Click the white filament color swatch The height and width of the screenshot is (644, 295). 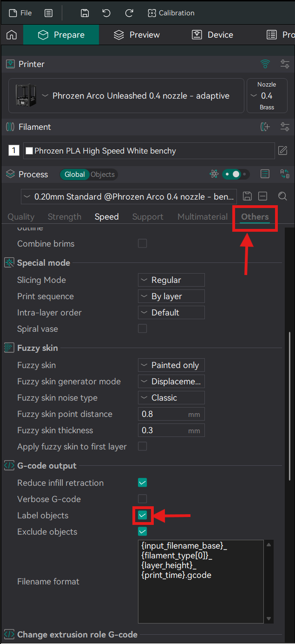[29, 151]
